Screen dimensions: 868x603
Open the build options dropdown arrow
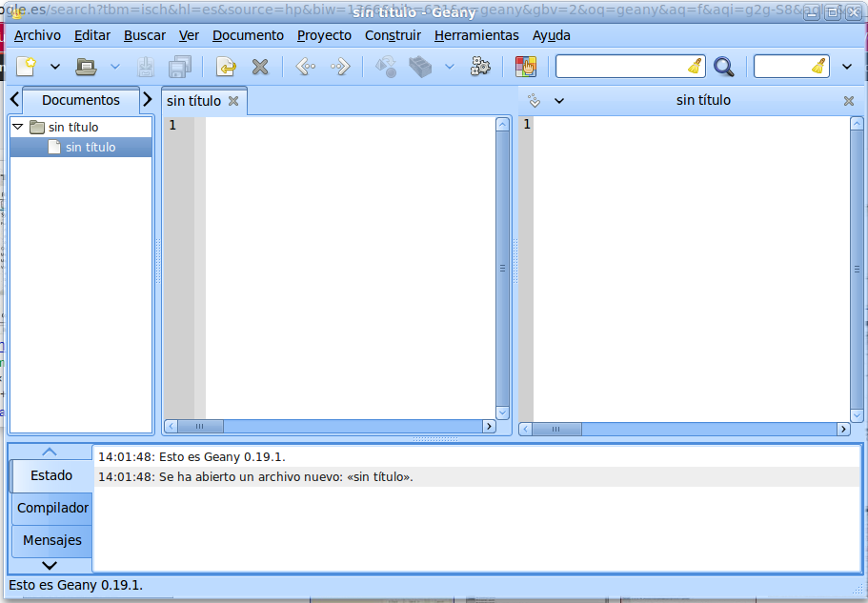[x=450, y=67]
